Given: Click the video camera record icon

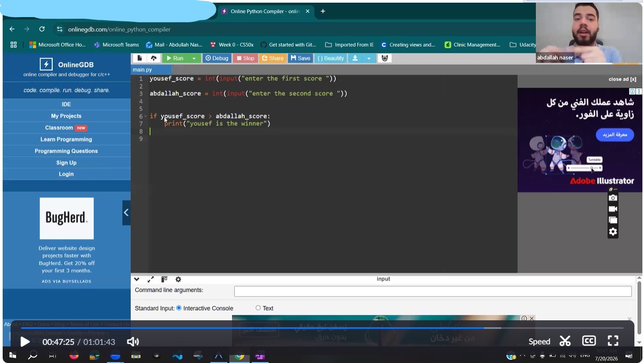Looking at the screenshot, I should click(x=613, y=209).
